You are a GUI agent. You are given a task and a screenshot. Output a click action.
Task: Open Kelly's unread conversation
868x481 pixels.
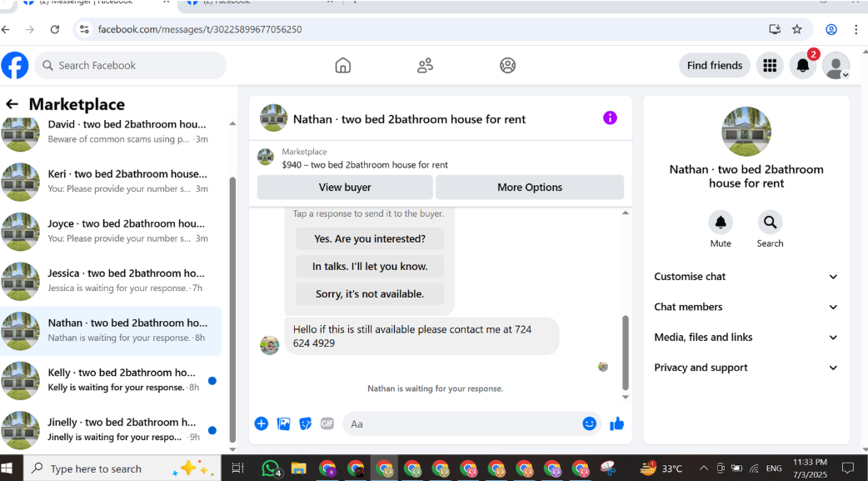pos(111,381)
